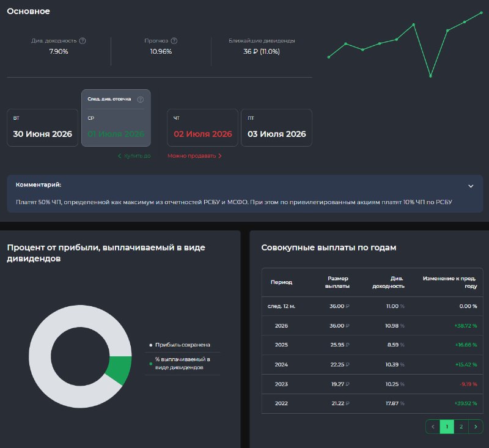Click the 01 Июля 2026 cutoff date card

[x=116, y=118]
